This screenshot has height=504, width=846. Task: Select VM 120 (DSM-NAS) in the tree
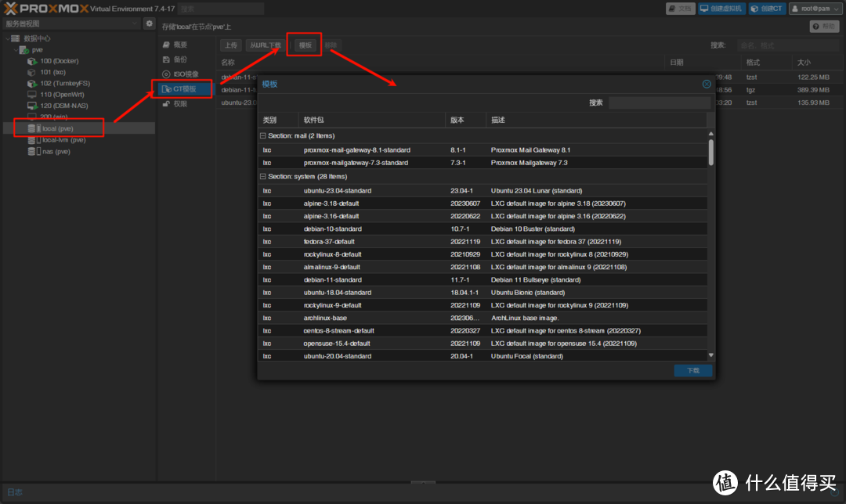[x=63, y=106]
